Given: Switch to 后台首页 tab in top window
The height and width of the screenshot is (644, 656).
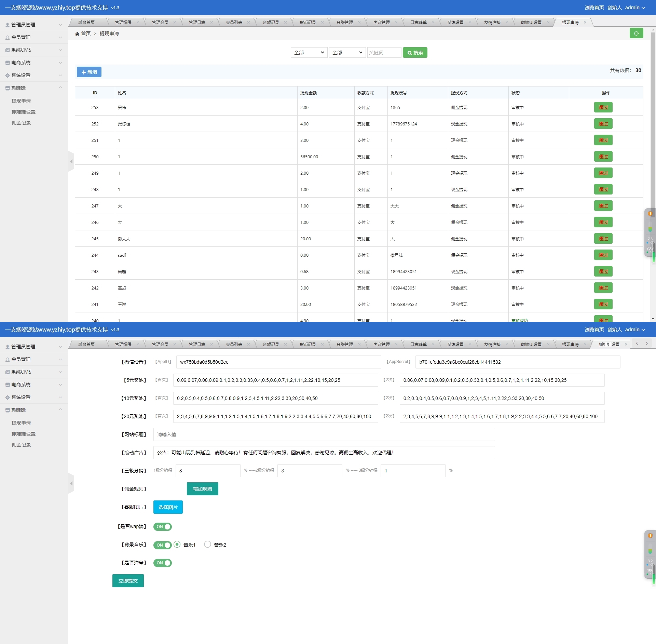Looking at the screenshot, I should 86,22.
